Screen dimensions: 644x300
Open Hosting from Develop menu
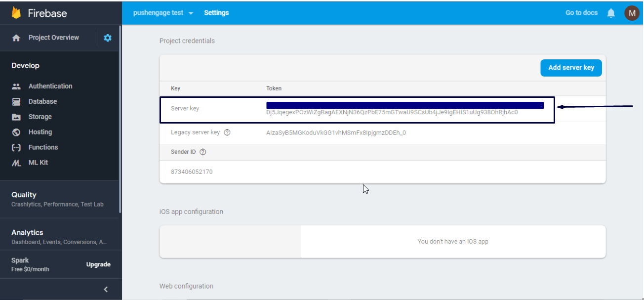click(40, 132)
